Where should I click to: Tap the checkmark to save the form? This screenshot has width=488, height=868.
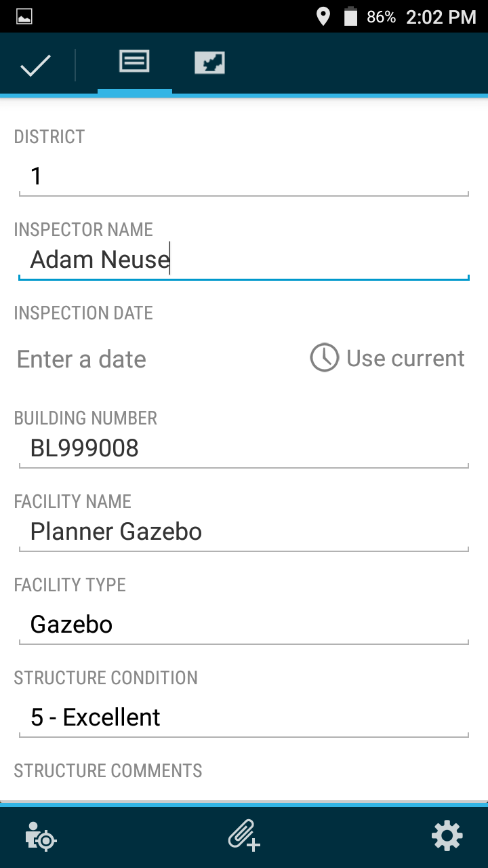pos(36,66)
